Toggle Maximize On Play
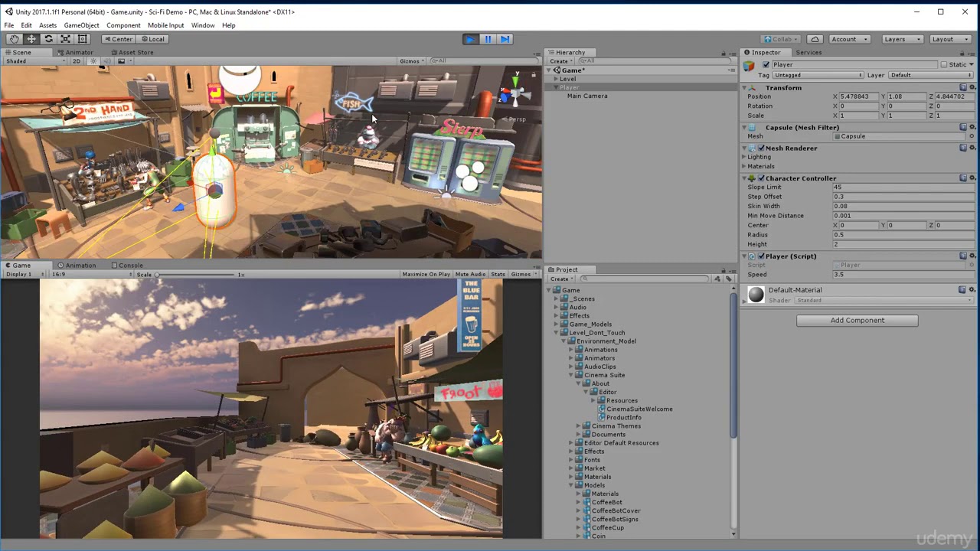 click(x=426, y=274)
